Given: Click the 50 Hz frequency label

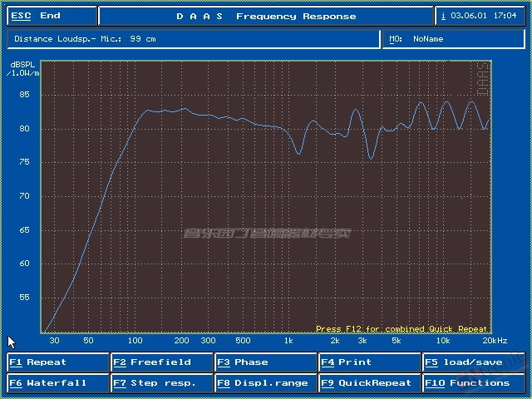Looking at the screenshot, I should click(88, 341).
